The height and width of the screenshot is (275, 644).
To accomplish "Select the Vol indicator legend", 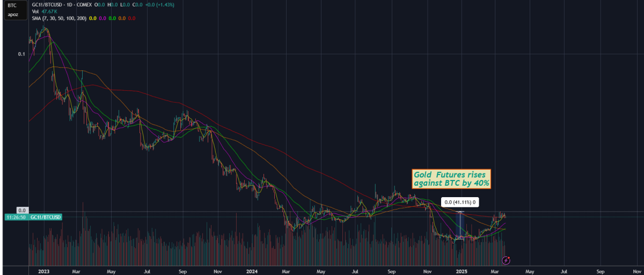I will coord(36,11).
